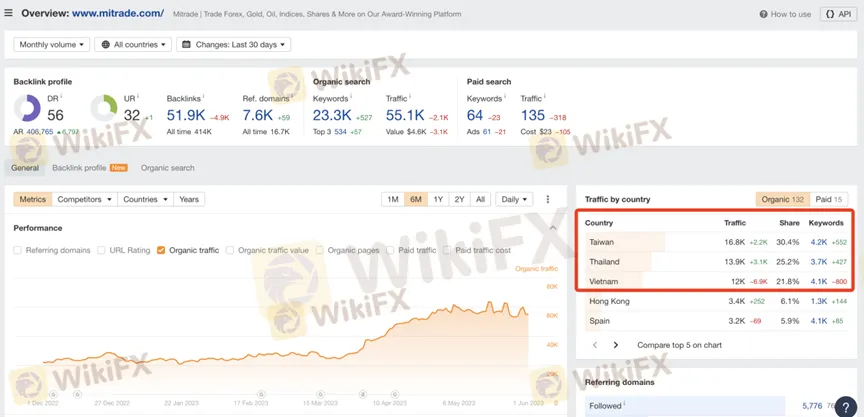Select the Metrics chart mode

pyautogui.click(x=33, y=199)
